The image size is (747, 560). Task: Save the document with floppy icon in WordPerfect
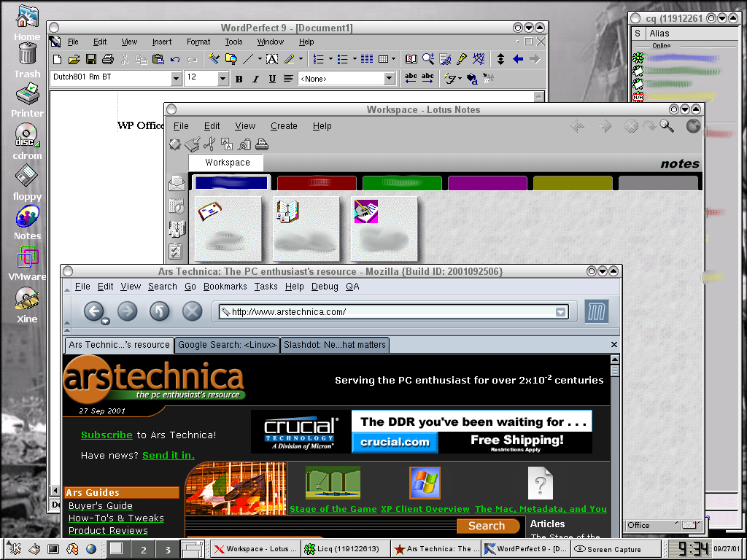(x=91, y=59)
